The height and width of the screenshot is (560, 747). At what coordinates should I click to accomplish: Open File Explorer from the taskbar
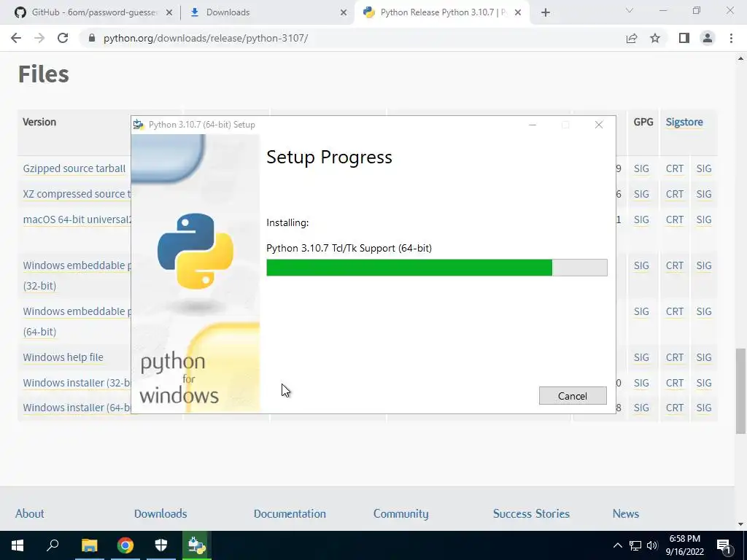point(89,545)
